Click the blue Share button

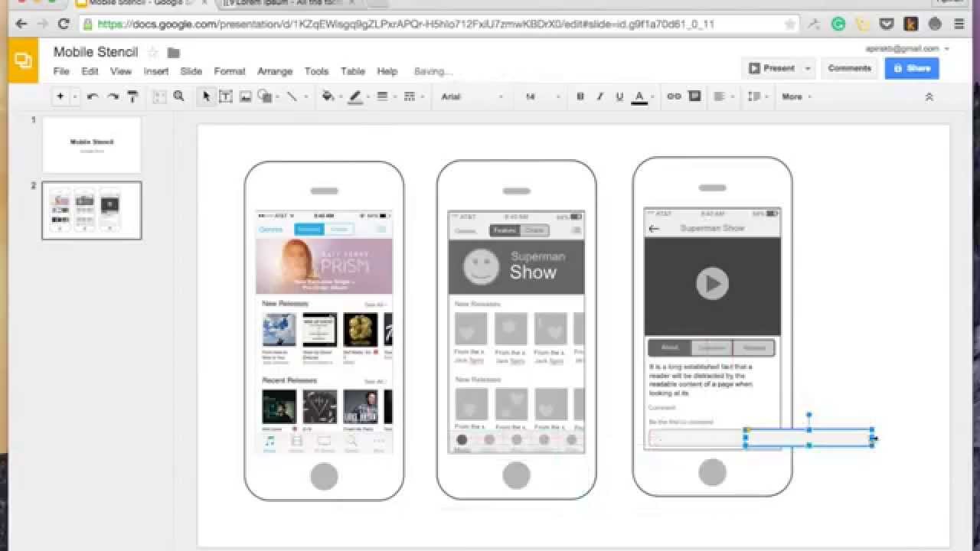pyautogui.click(x=911, y=68)
